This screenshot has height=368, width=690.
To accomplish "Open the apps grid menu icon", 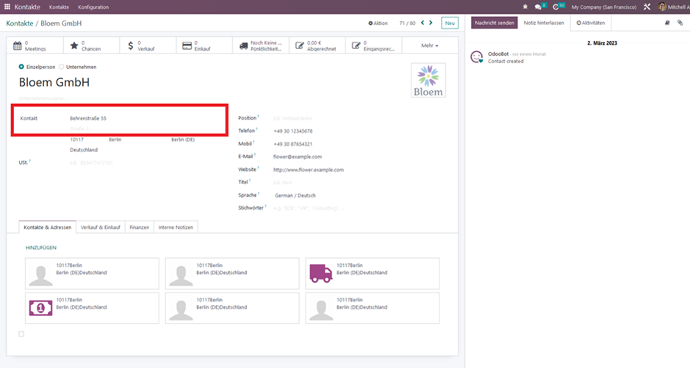I will coord(7,7).
